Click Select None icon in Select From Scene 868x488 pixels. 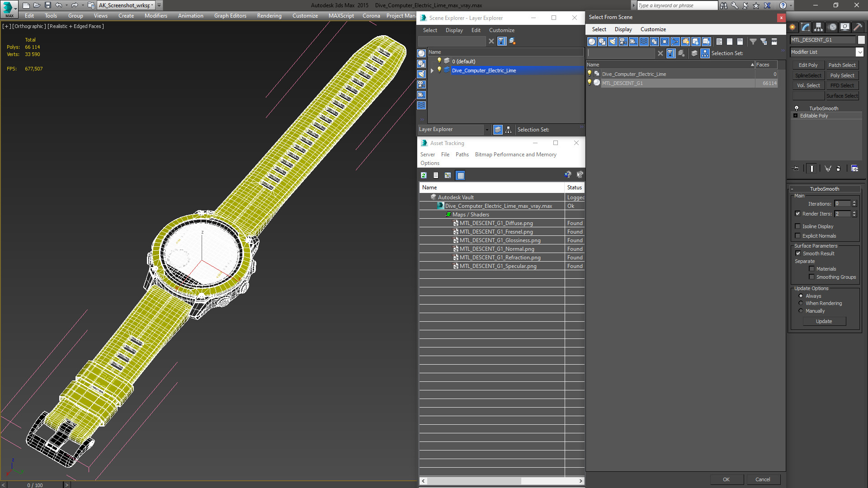(730, 42)
